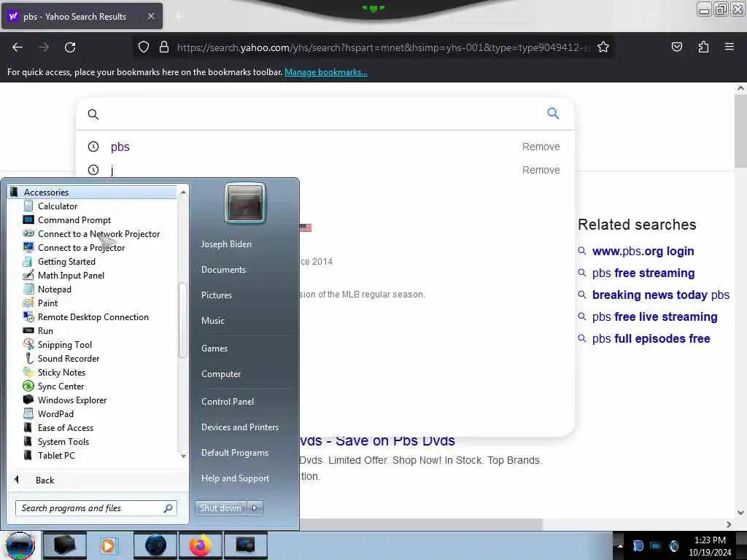Expand the Ease of Access folder
Viewport: 747px width, 560px height.
pos(65,427)
